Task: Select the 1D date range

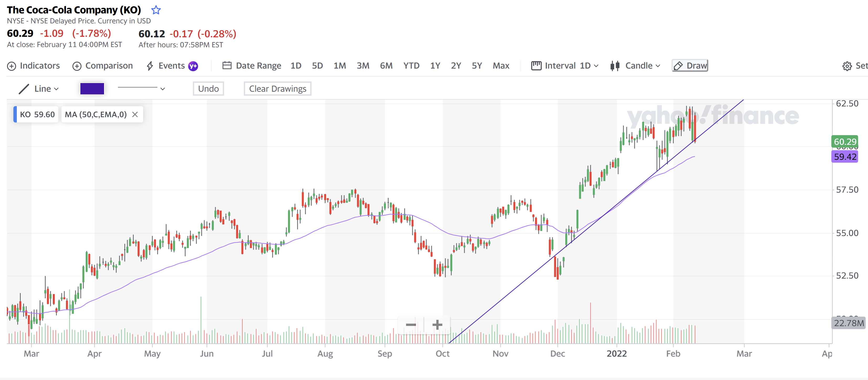Action: click(x=296, y=66)
